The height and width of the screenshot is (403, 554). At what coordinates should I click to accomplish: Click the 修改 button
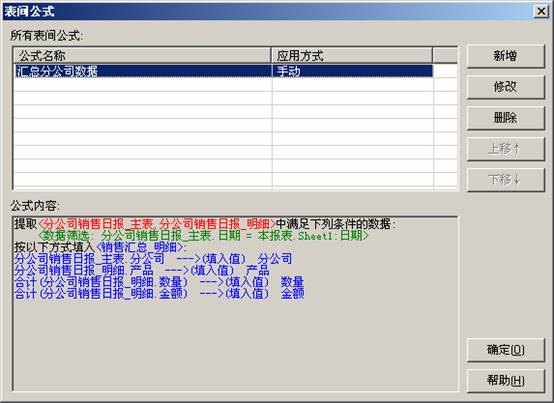coord(506,87)
